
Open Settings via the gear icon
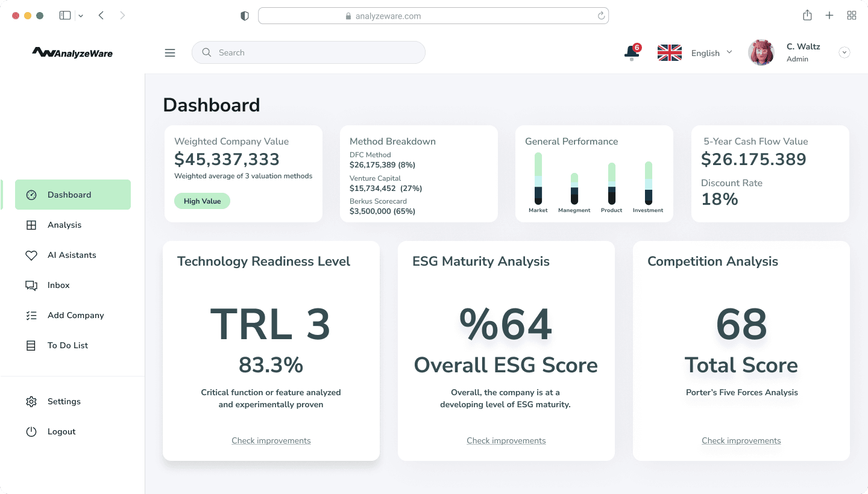click(31, 401)
